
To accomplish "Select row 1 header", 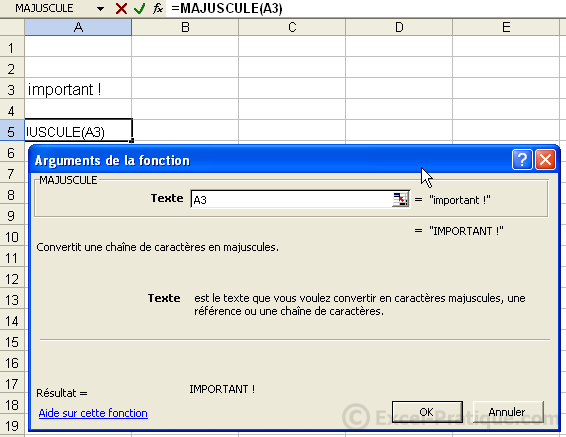I will coord(12,47).
